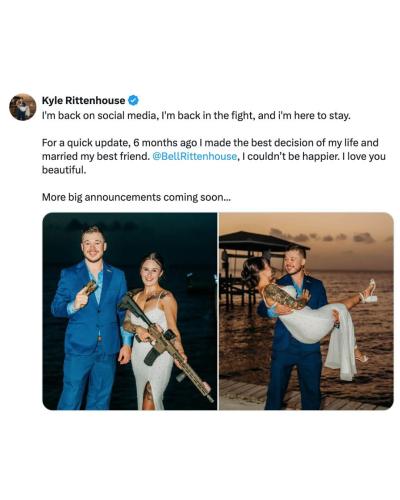Open the right photo of bride being carried

(306, 311)
